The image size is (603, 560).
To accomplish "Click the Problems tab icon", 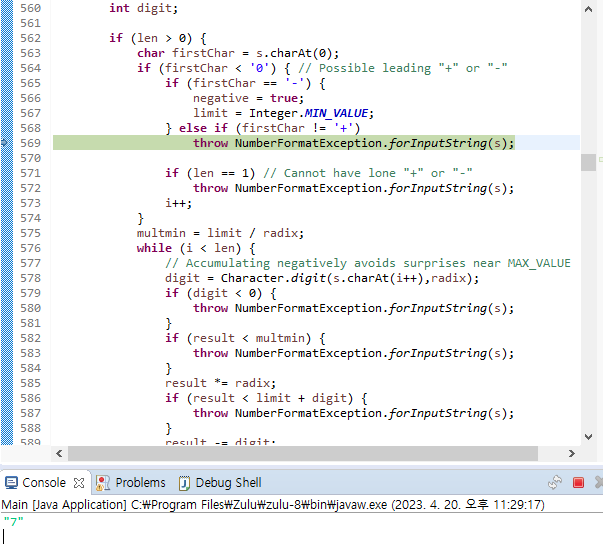I will pyautogui.click(x=103, y=483).
